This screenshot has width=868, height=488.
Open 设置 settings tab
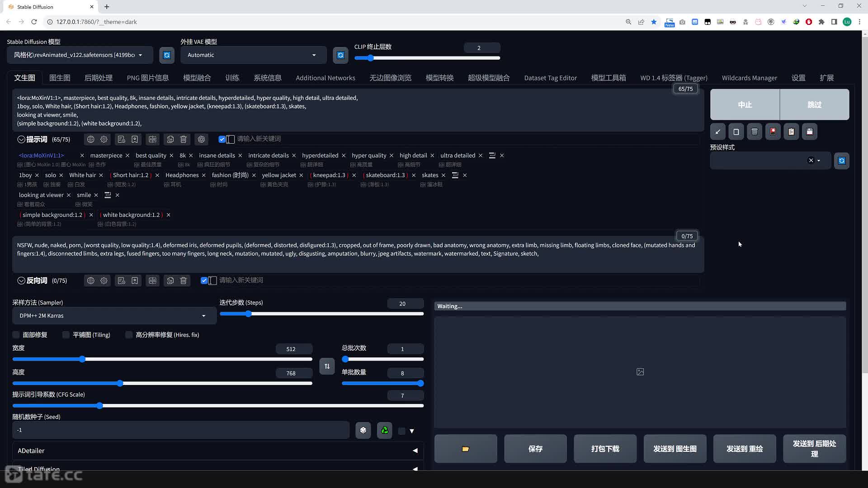798,78
